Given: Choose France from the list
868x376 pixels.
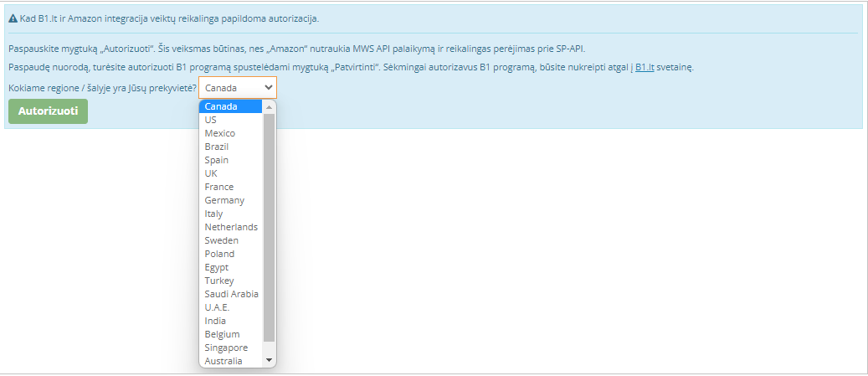Looking at the screenshot, I should pyautogui.click(x=219, y=187).
